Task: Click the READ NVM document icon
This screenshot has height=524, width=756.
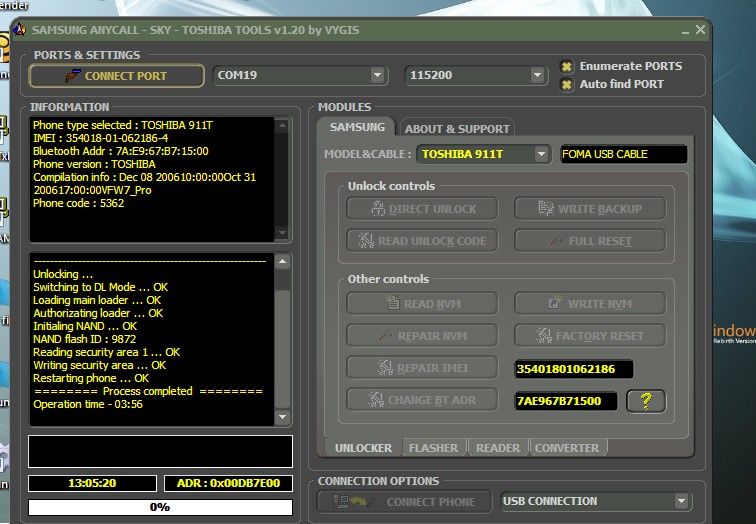Action: [x=392, y=303]
